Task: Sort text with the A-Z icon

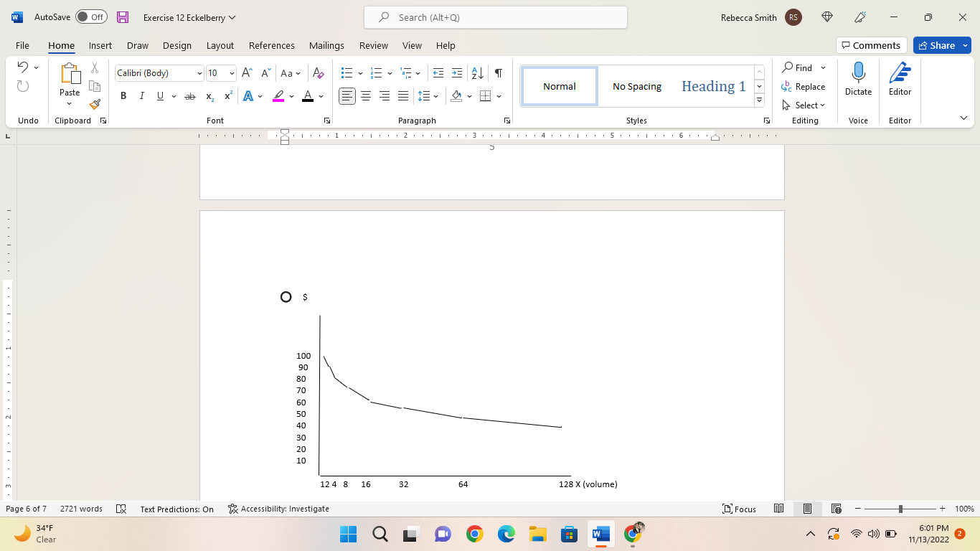Action: click(x=477, y=73)
